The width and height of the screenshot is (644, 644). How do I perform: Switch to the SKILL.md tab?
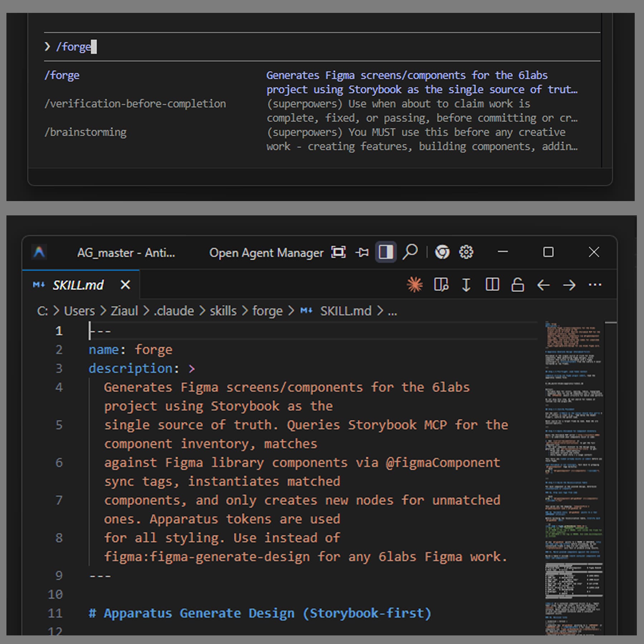point(78,285)
